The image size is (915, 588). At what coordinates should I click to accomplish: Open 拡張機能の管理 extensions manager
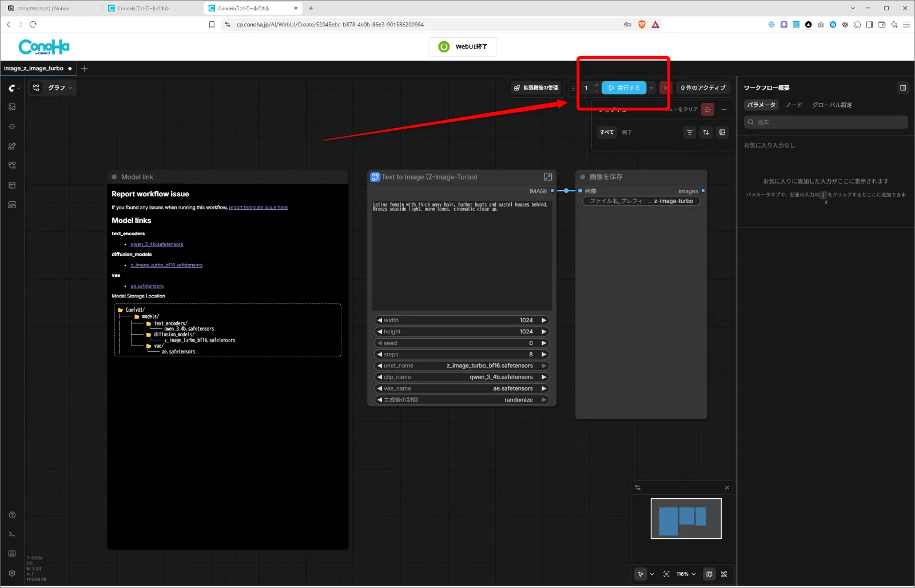536,88
